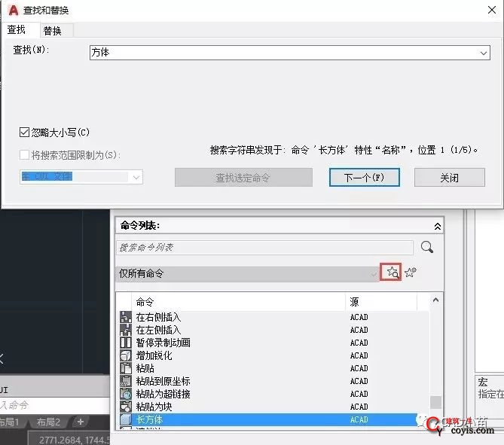Select the 粘贴为超链接 command icon
This screenshot has width=504, height=445.
(x=126, y=394)
